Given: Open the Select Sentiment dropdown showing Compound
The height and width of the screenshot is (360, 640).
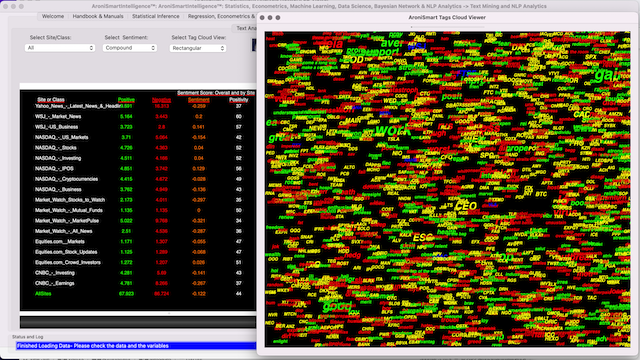Looking at the screenshot, I should coord(129,48).
